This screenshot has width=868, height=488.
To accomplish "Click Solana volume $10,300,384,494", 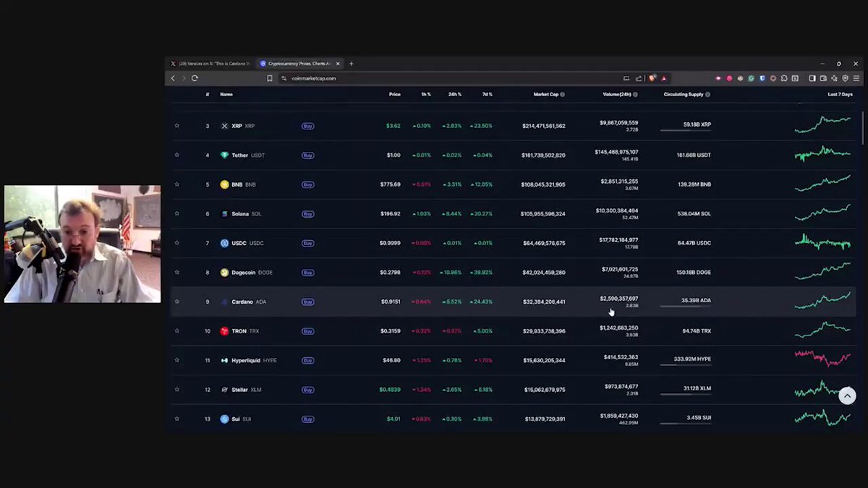I will [617, 210].
